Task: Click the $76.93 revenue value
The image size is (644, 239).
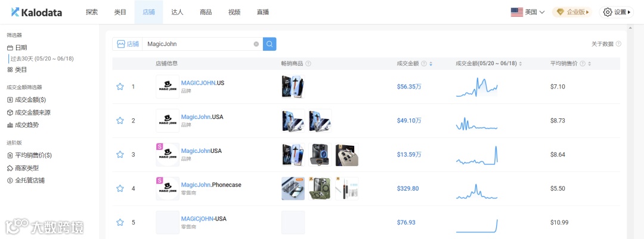Action: (x=406, y=222)
